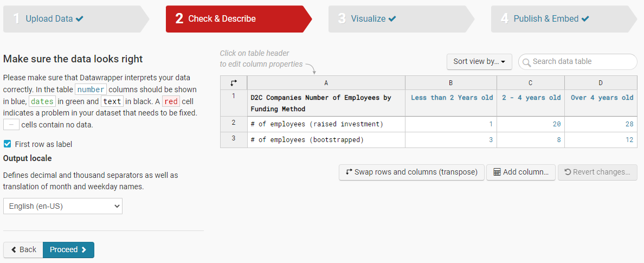Open the Sort view by dropdown
The image size is (644, 263).
pyautogui.click(x=480, y=62)
